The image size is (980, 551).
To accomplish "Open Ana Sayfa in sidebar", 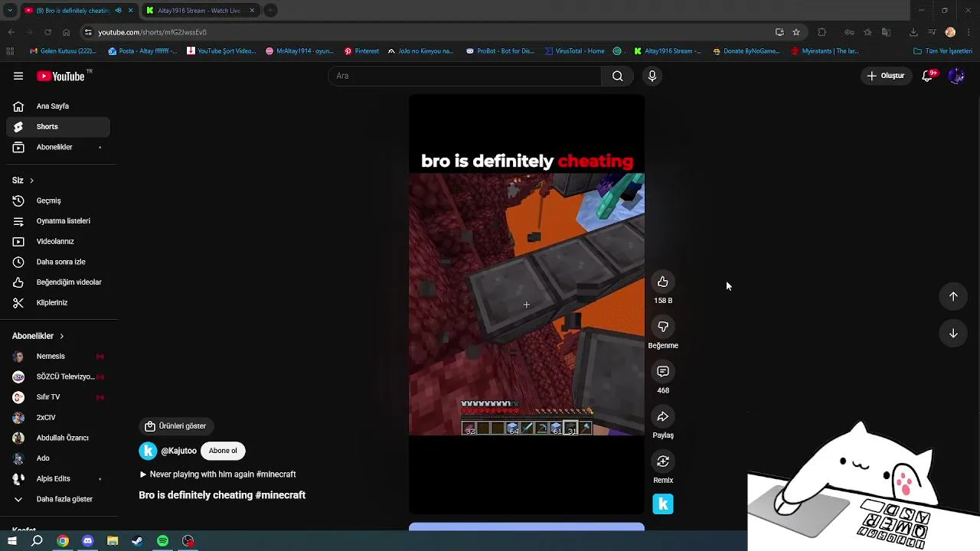I will (58, 106).
